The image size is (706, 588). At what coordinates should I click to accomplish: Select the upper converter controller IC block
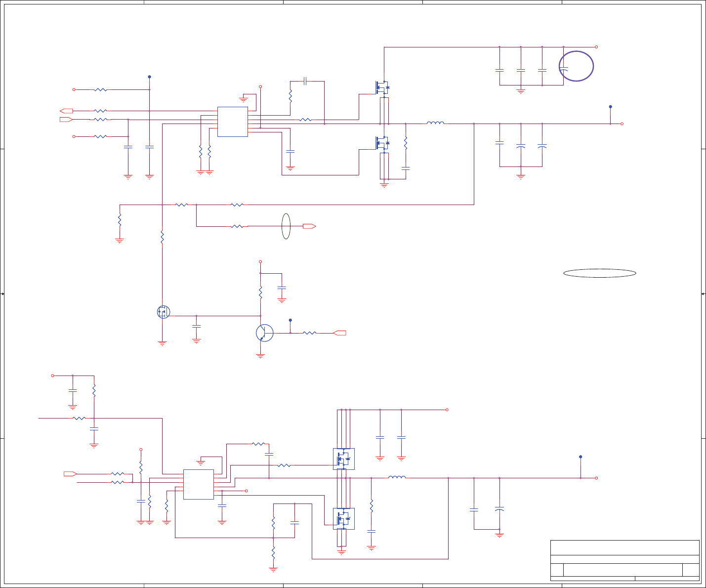(233, 122)
